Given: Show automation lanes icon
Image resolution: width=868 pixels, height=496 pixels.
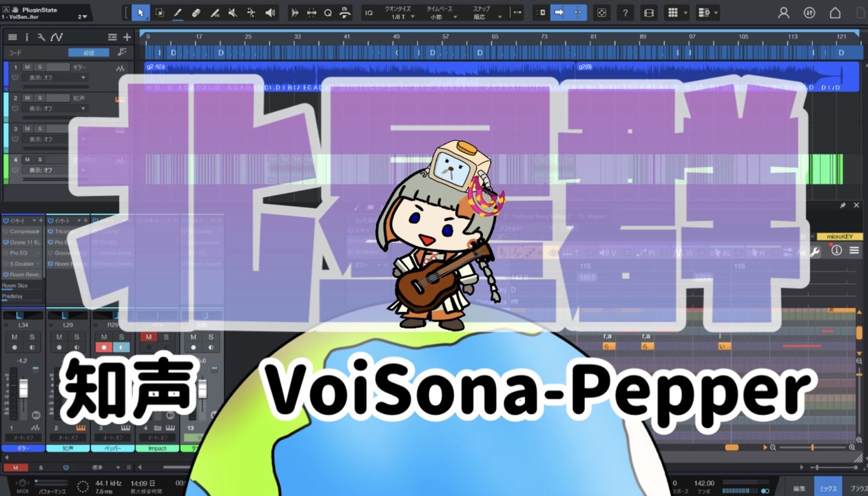Looking at the screenshot, I should click(56, 37).
